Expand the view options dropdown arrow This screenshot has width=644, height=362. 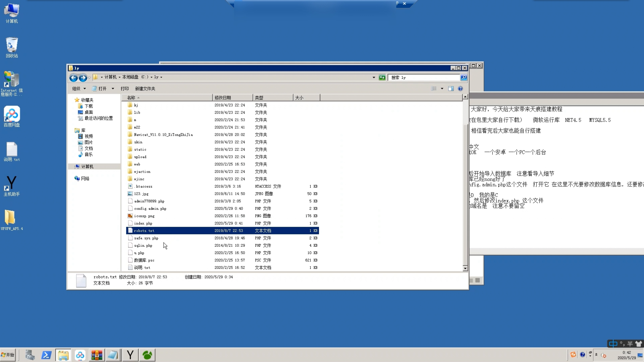(442, 88)
